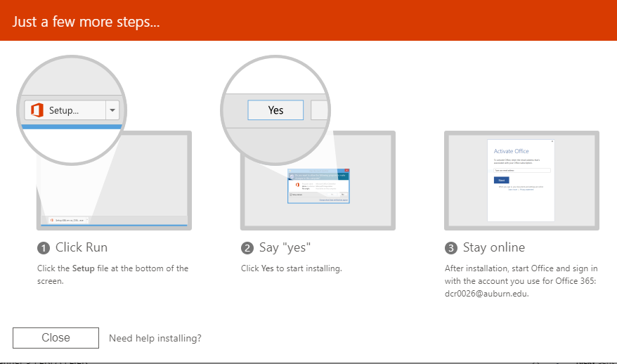Image resolution: width=617 pixels, height=364 pixels.
Task: Close the installation steps dialog
Action: [x=56, y=337]
